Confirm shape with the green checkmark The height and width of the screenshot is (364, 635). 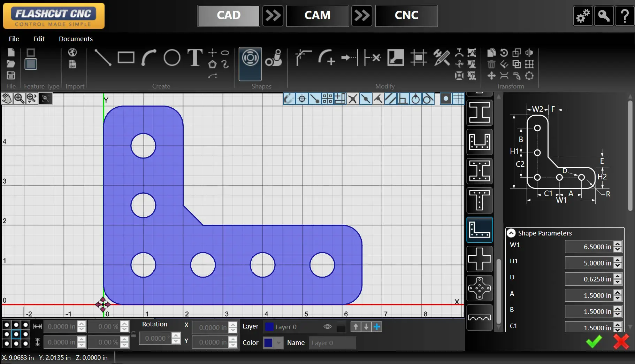(x=594, y=342)
